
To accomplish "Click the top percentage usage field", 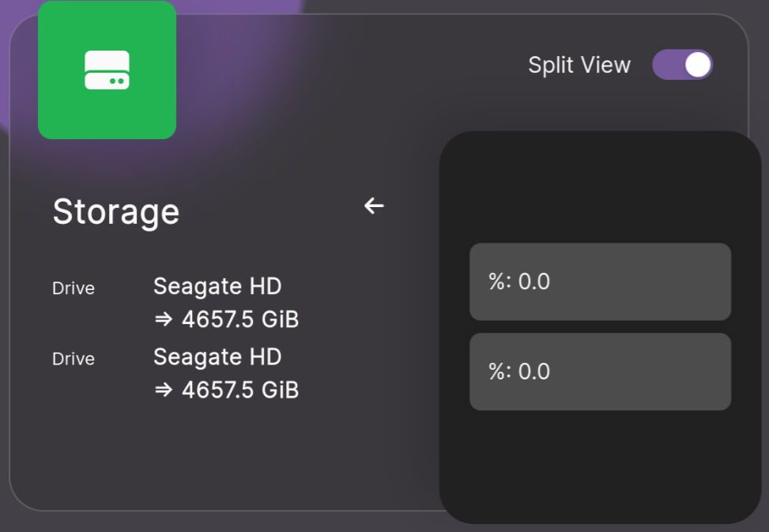I will [x=600, y=282].
